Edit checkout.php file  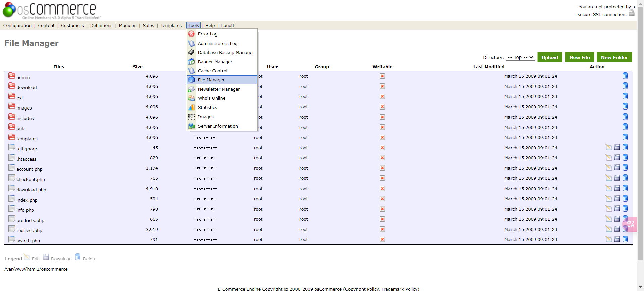coord(609,178)
